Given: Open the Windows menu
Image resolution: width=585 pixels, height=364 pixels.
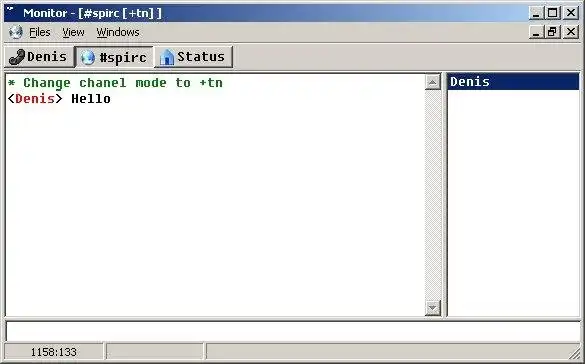Looking at the screenshot, I should click(x=118, y=32).
